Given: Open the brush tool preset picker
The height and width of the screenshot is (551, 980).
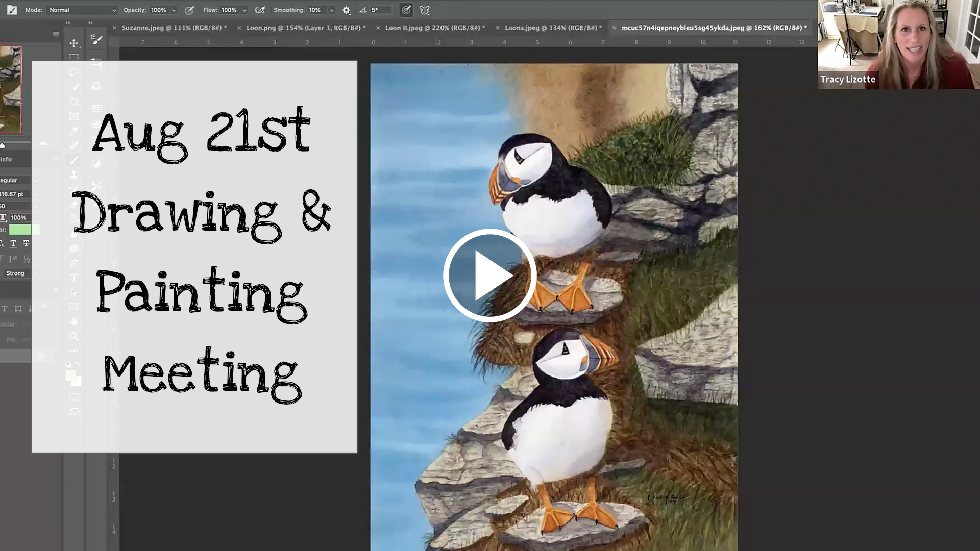Looking at the screenshot, I should 12,10.
